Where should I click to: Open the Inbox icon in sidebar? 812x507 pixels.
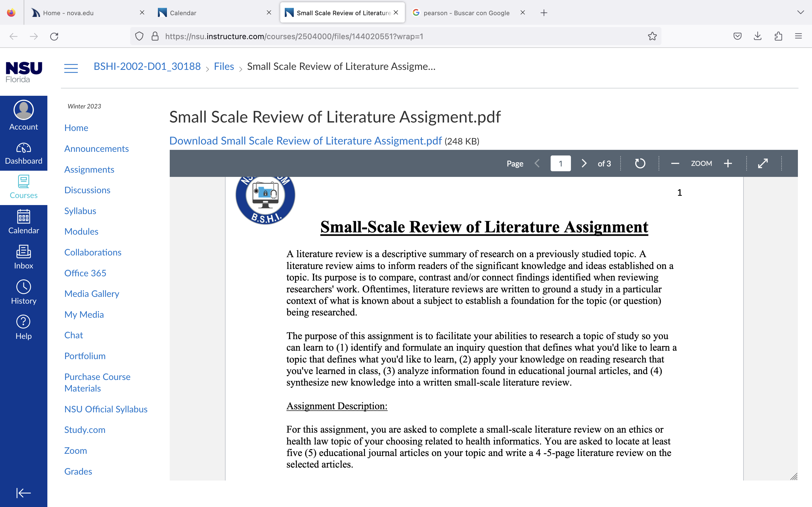23,252
